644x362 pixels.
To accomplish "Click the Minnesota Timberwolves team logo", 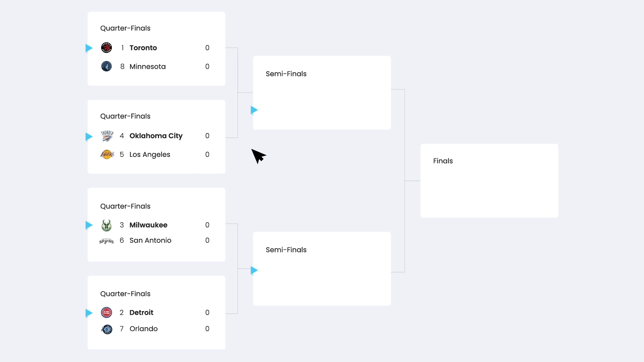I will (x=106, y=66).
